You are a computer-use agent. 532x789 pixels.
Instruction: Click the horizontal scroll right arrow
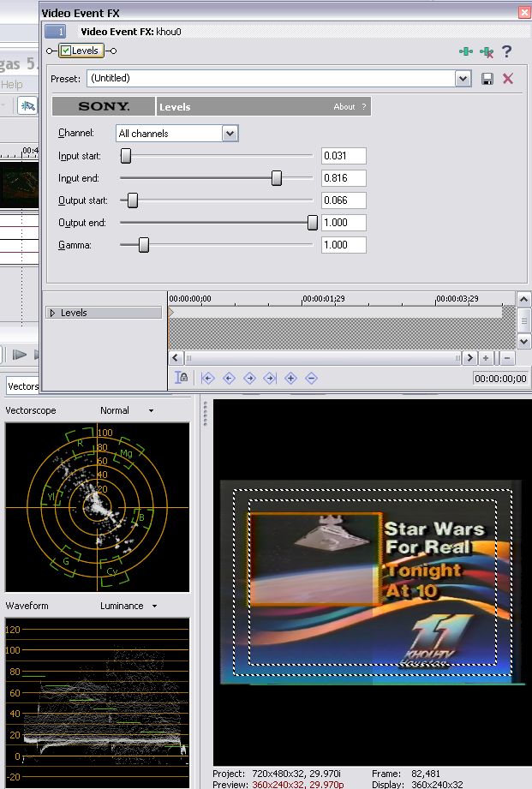coord(470,358)
